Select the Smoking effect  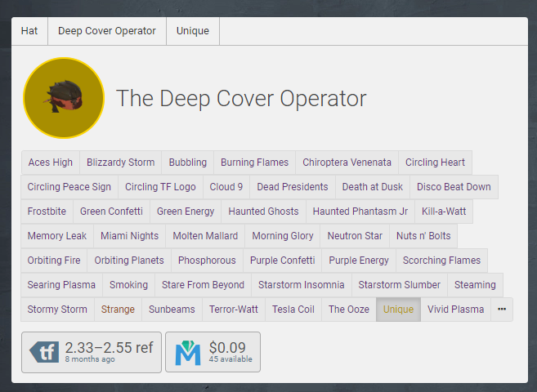coord(129,285)
